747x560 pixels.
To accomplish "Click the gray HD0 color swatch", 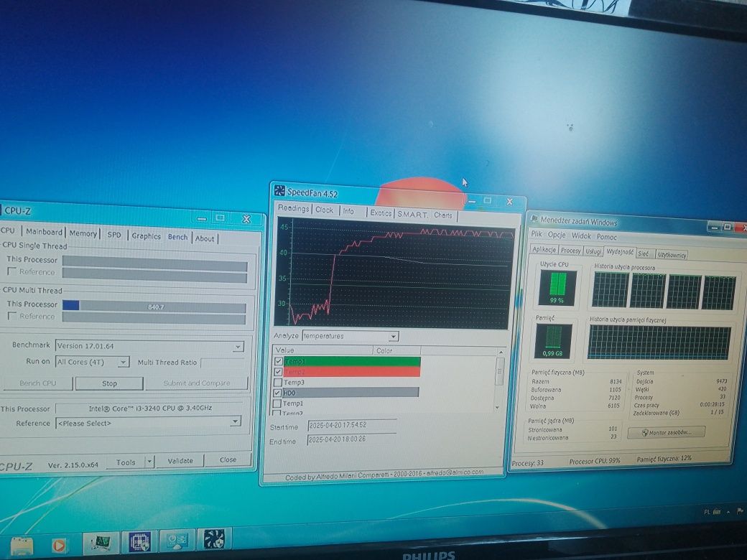I will point(351,393).
